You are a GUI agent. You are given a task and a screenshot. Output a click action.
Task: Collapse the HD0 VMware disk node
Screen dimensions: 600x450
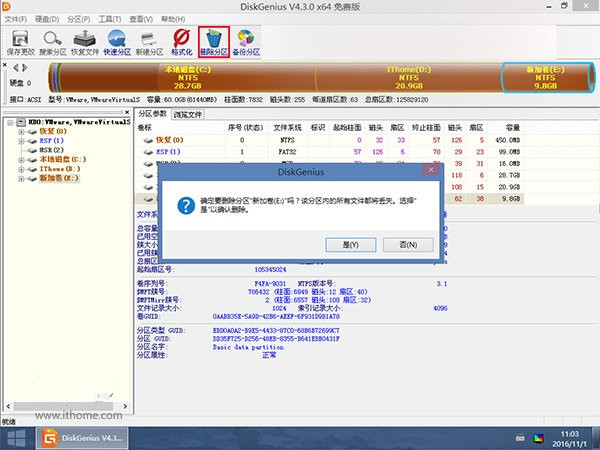coord(8,122)
